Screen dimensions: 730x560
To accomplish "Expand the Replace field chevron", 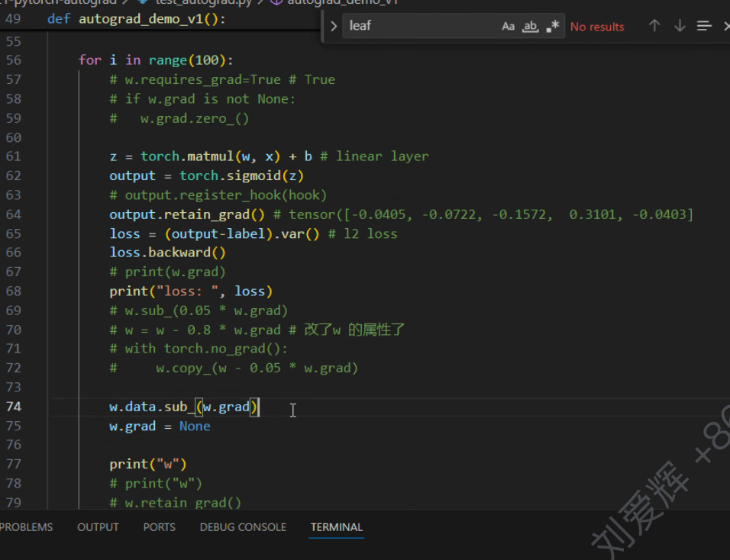I will 334,26.
